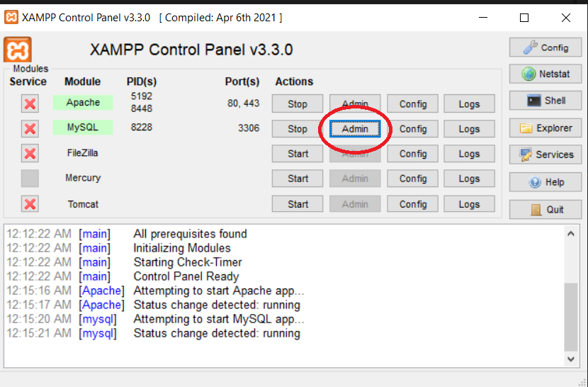588x387 pixels.
Task: Open FileZilla Config menu
Action: (412, 154)
